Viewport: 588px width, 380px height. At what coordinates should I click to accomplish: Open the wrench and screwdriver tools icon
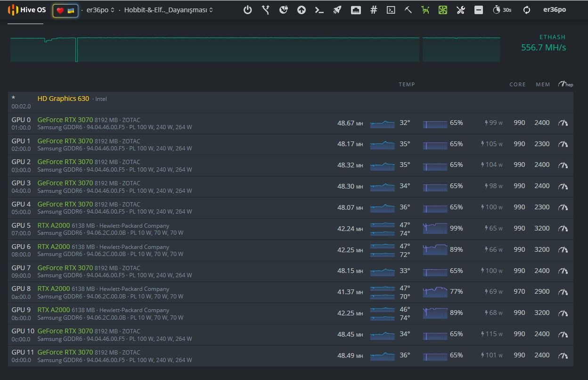point(461,10)
